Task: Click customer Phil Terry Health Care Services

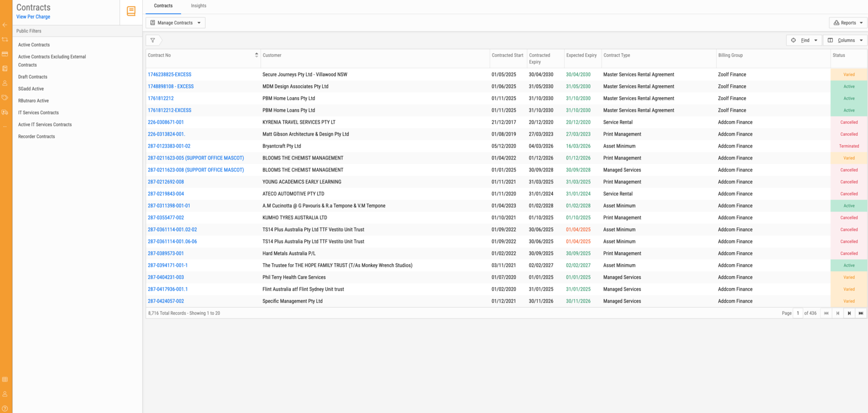Action: [294, 277]
